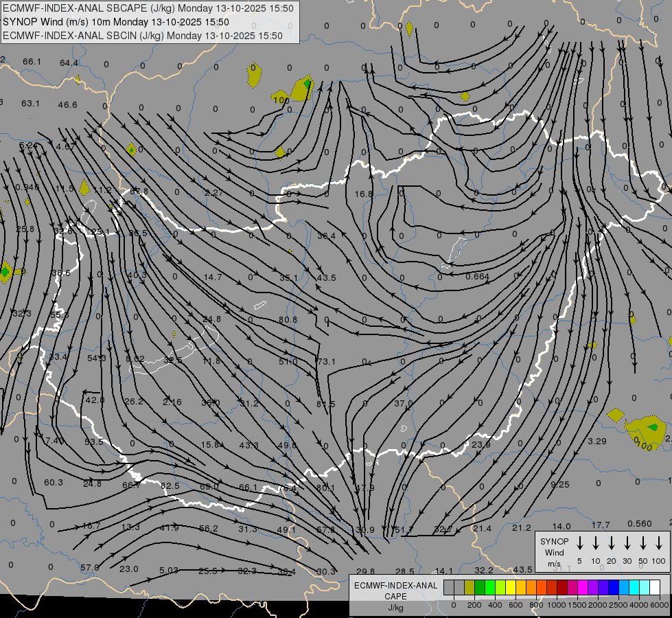672x618 pixels.
Task: Click the map value 55.5
Action: (x=59, y=315)
